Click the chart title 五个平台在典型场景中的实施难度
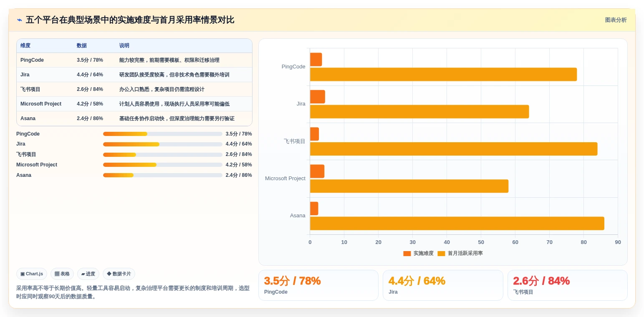The height and width of the screenshot is (317, 644). 130,20
